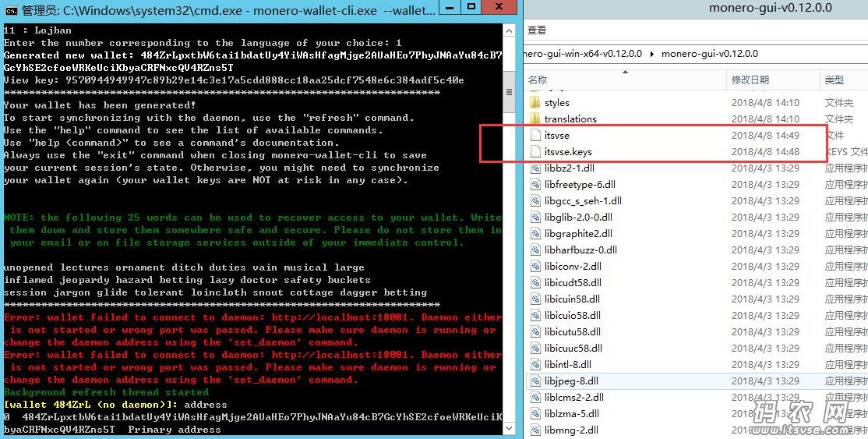Click the itsvse.keys file icon
This screenshot has width=868, height=439.
tap(535, 151)
